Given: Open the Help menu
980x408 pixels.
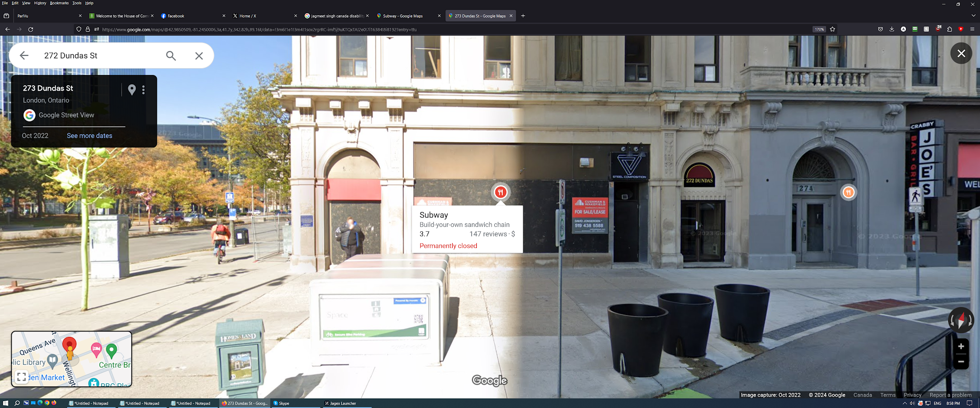Looking at the screenshot, I should pos(89,3).
